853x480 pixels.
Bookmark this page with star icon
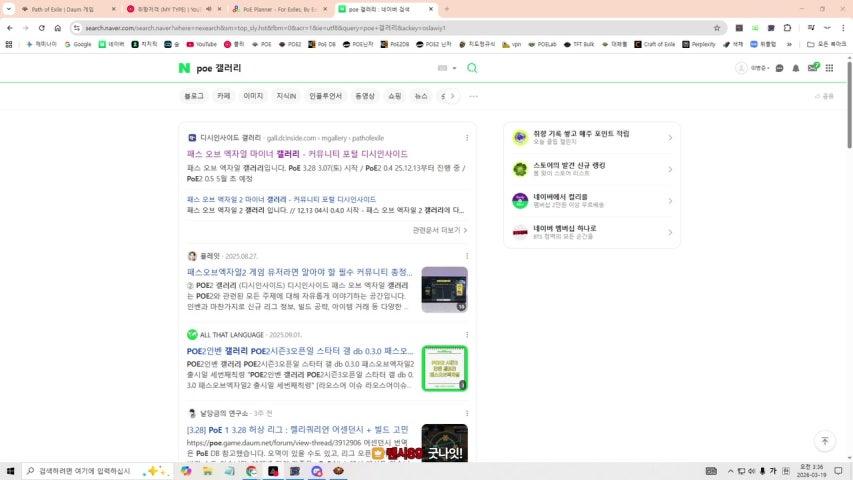[x=717, y=28]
